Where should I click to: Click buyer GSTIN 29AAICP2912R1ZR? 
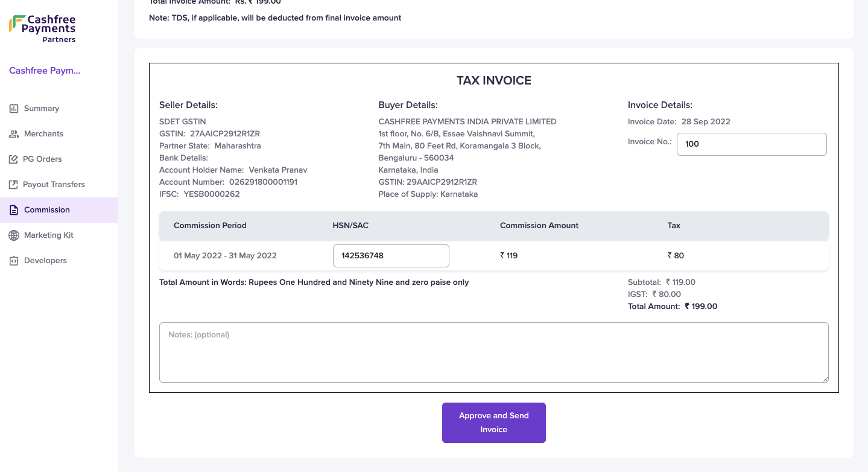pyautogui.click(x=428, y=182)
